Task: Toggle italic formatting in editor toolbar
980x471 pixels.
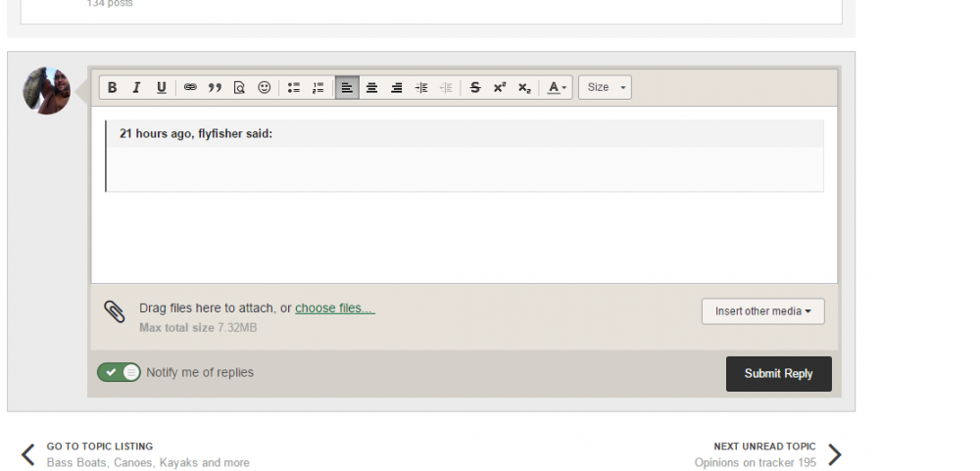Action: pos(136,87)
